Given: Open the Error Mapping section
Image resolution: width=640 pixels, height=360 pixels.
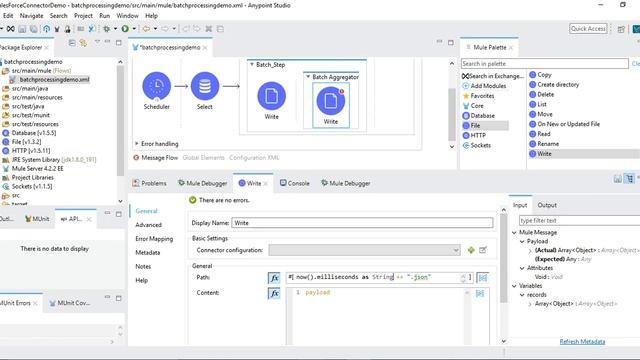Looking at the screenshot, I should 154,239.
